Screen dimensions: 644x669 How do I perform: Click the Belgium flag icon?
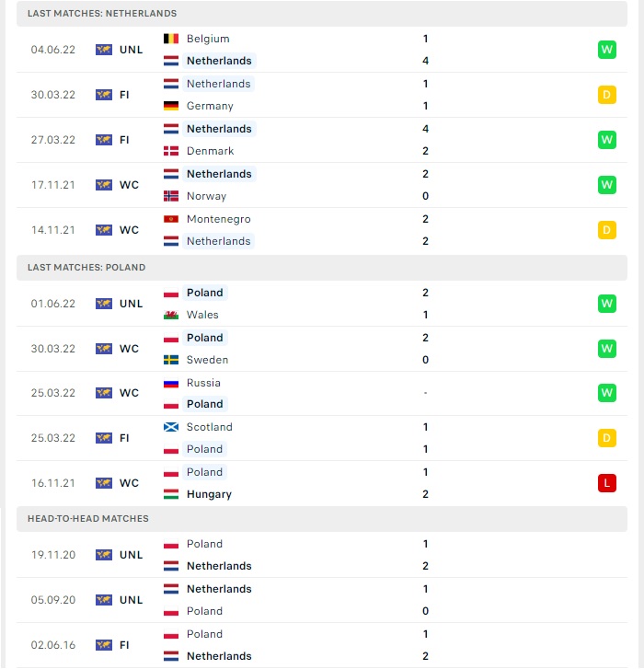(171, 39)
